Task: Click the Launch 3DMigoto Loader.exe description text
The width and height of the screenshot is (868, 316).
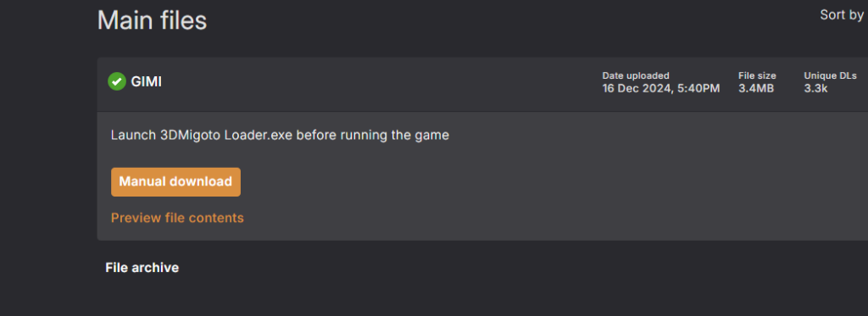Action: coord(280,135)
